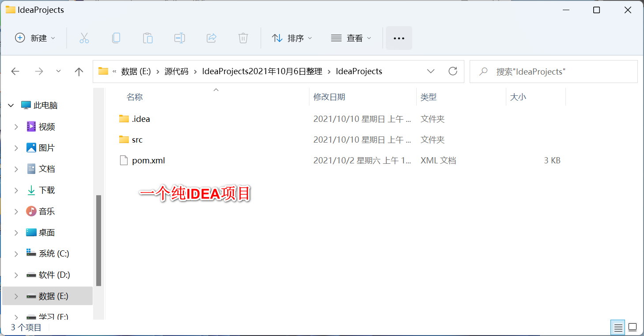This screenshot has width=644, height=336.
Task: Click the Share icon in the toolbar
Action: click(211, 38)
